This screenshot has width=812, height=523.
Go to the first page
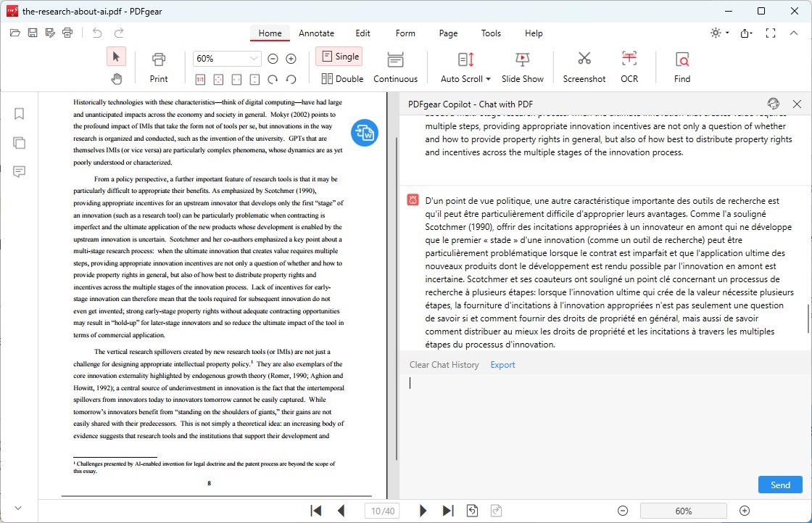click(x=315, y=511)
